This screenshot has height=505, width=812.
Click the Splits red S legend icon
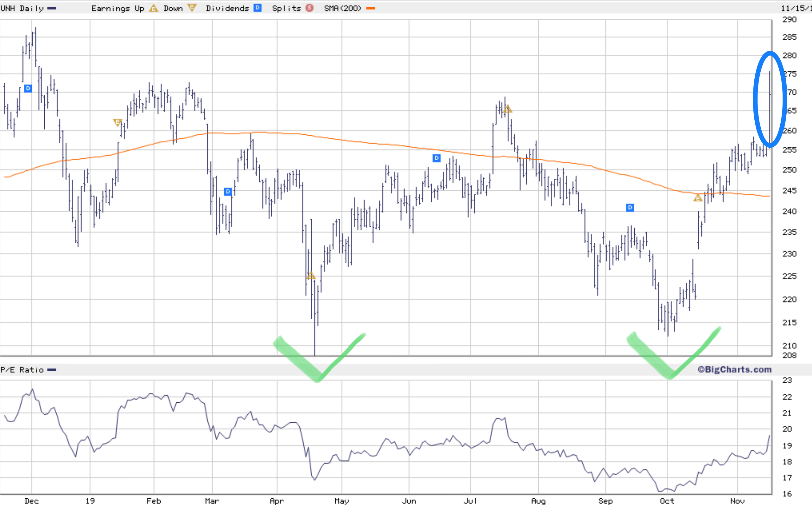309,8
